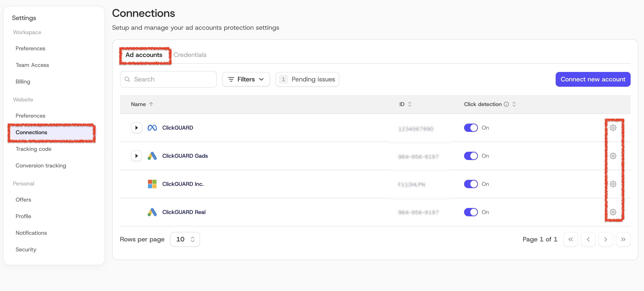Image resolution: width=644 pixels, height=291 pixels.
Task: Switch to the Ad accounts tab
Action: [144, 55]
